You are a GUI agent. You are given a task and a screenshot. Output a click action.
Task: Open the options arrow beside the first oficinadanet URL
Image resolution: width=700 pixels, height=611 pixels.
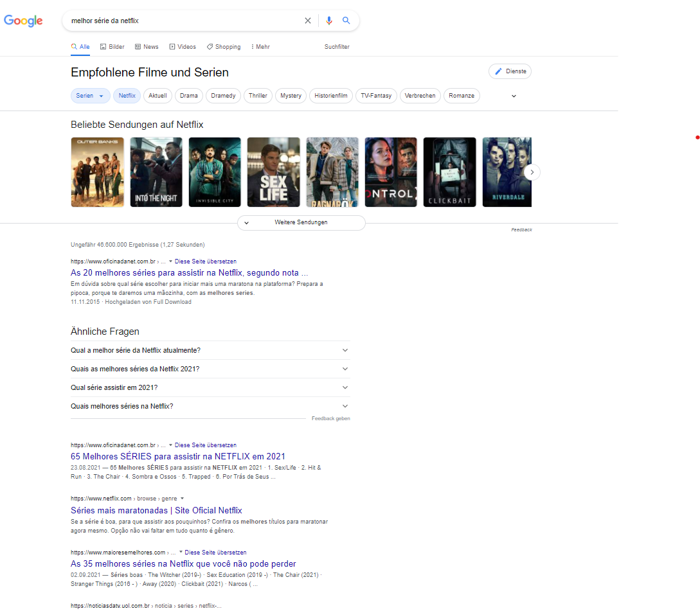(x=170, y=261)
